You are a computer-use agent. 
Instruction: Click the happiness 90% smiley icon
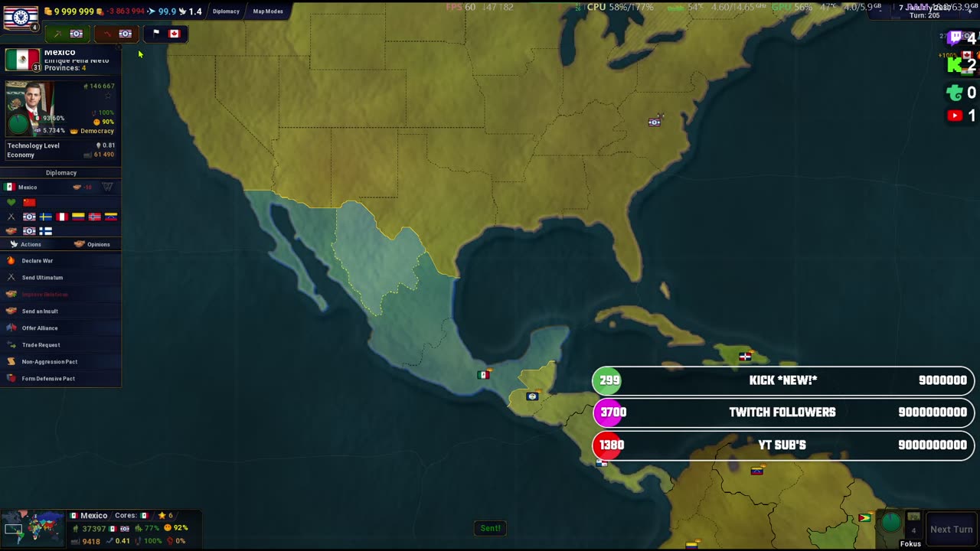[x=97, y=122]
